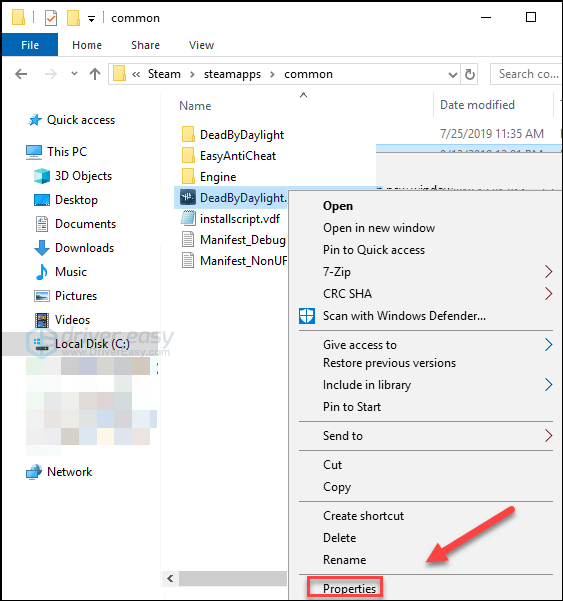The height and width of the screenshot is (601, 563).
Task: Click the DeadByDaylight application file icon
Action: click(x=188, y=197)
